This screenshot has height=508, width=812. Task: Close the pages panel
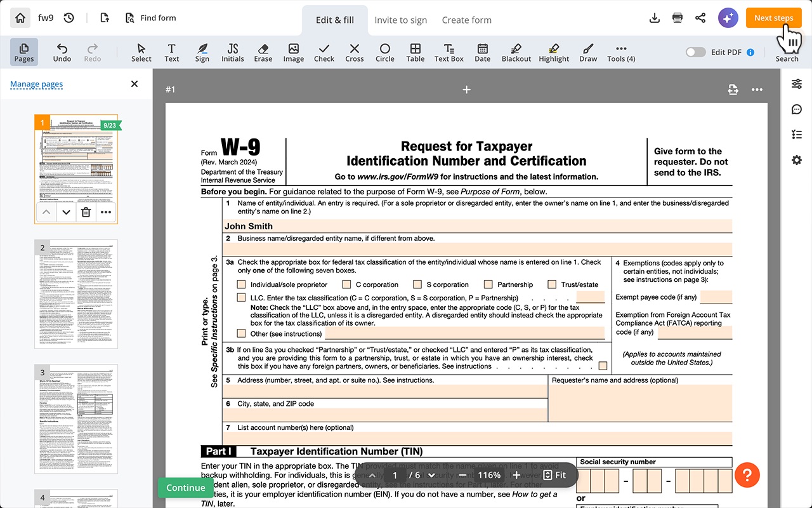tap(134, 84)
